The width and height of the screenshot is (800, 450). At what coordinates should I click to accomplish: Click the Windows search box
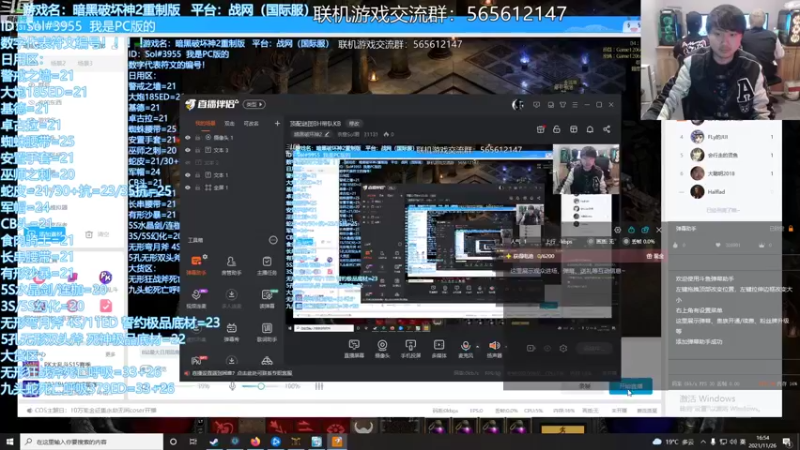tap(92, 442)
